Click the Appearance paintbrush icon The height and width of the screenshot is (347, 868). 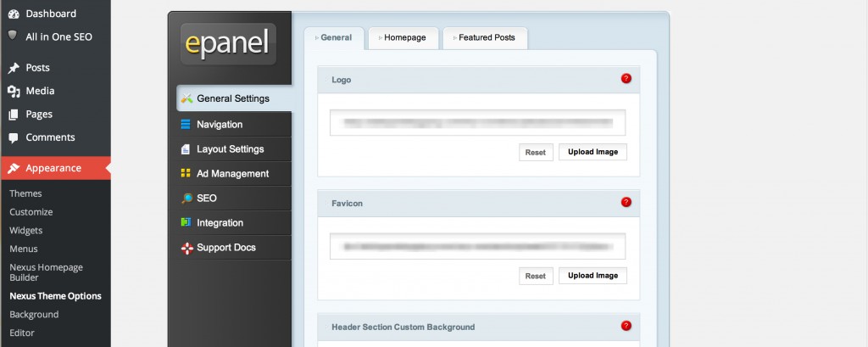pos(14,169)
